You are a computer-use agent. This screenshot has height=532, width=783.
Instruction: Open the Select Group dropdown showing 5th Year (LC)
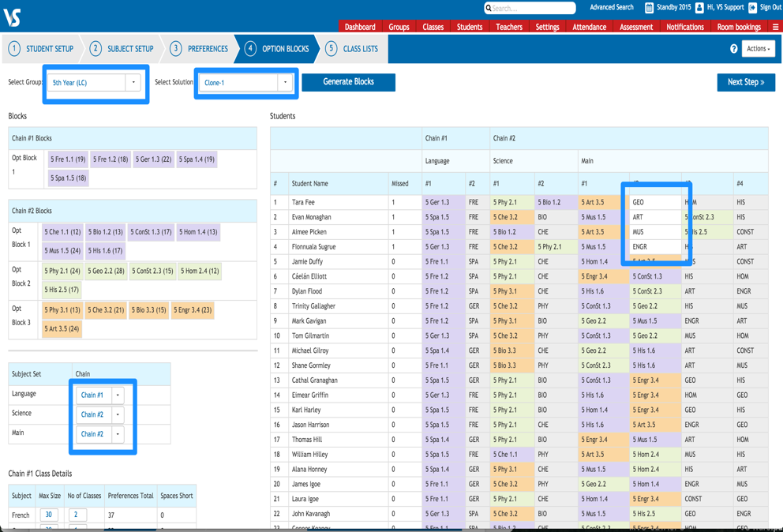point(95,82)
